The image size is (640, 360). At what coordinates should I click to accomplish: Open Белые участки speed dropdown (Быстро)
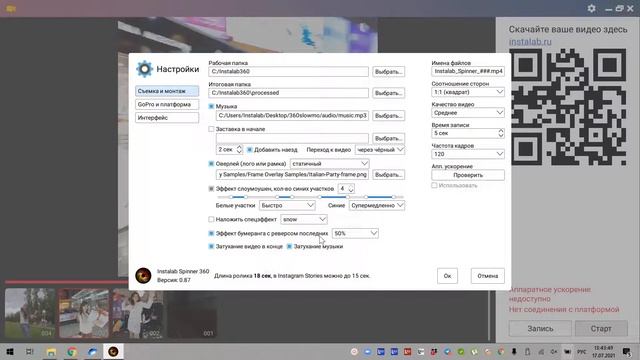tap(287, 205)
